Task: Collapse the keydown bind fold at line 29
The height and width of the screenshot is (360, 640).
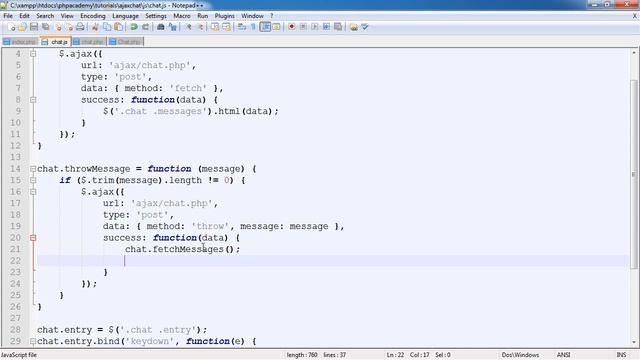Action: tap(33, 341)
